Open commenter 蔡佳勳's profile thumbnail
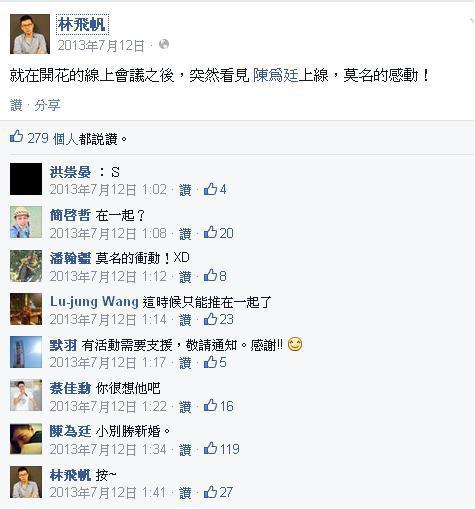 pos(26,395)
